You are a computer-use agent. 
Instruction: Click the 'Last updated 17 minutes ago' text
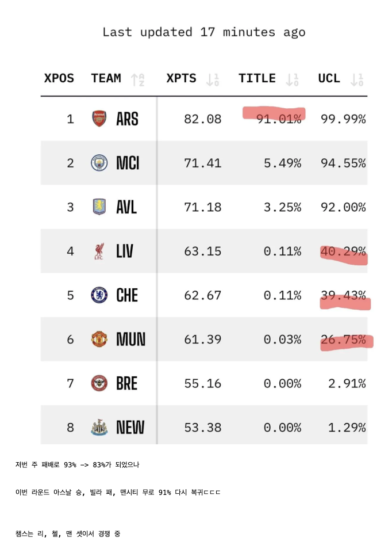point(203,32)
